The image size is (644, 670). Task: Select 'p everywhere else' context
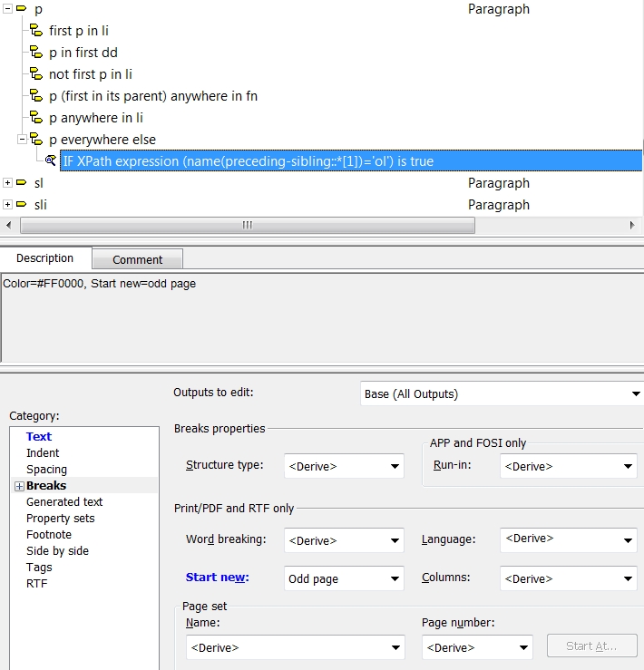(102, 140)
